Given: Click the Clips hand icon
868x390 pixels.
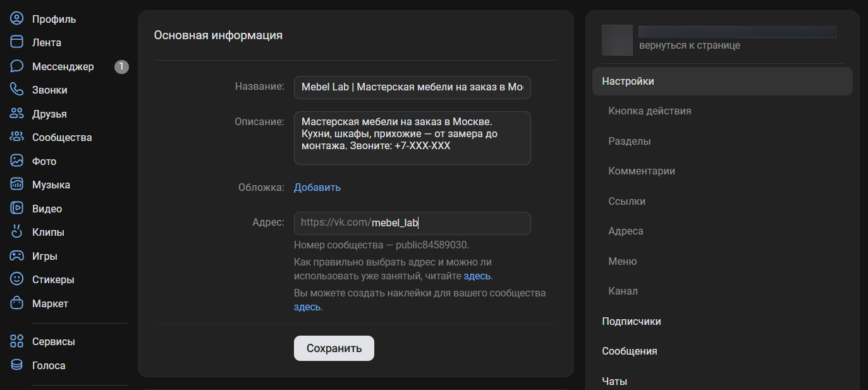Looking at the screenshot, I should tap(17, 232).
